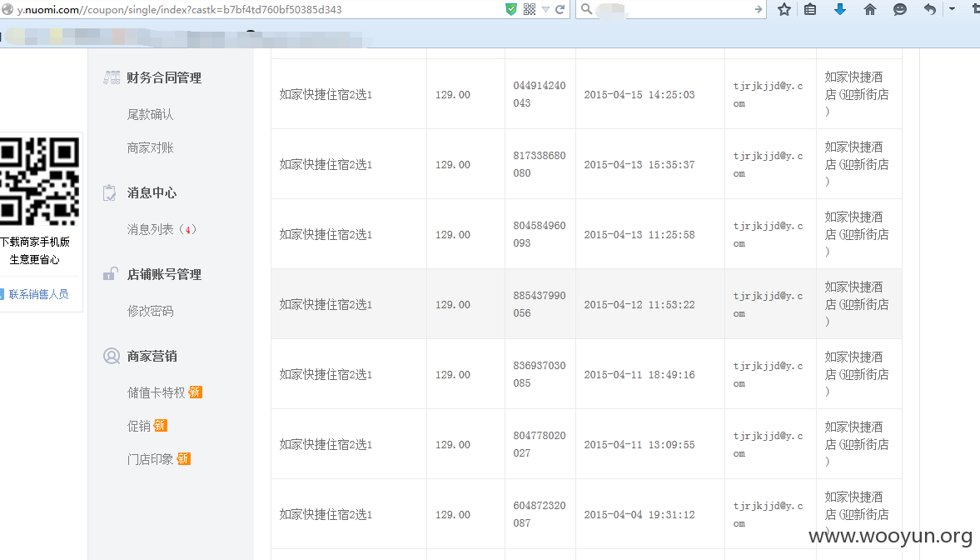Screen dimensions: 980x560
Task: Select coupon code 885437990056
Action: (x=540, y=305)
